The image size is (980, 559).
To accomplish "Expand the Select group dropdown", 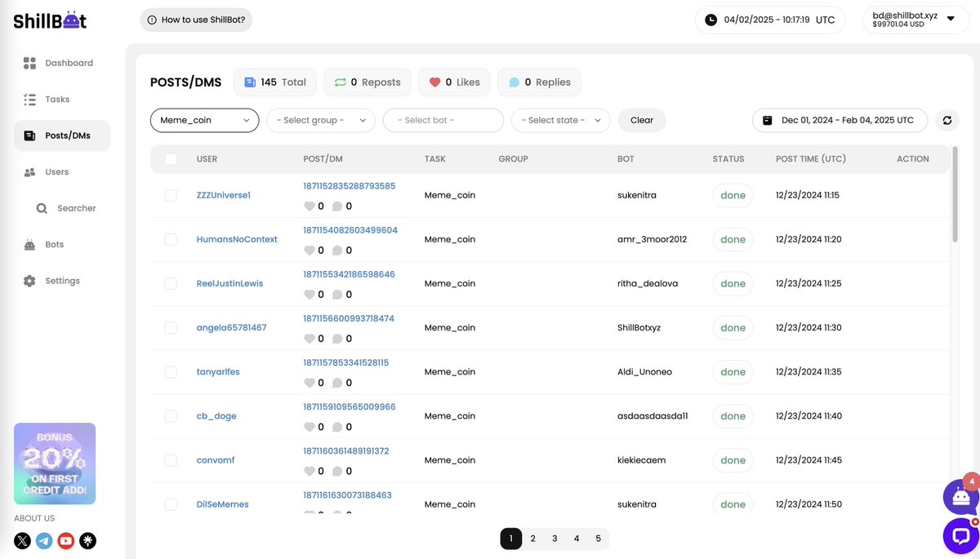I will (x=320, y=120).
